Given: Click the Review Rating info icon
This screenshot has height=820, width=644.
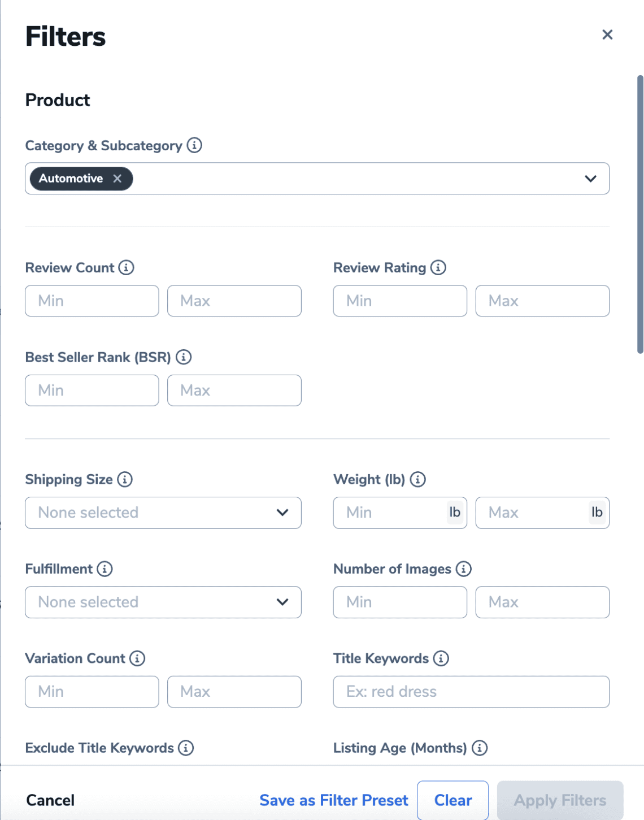Looking at the screenshot, I should (x=438, y=267).
